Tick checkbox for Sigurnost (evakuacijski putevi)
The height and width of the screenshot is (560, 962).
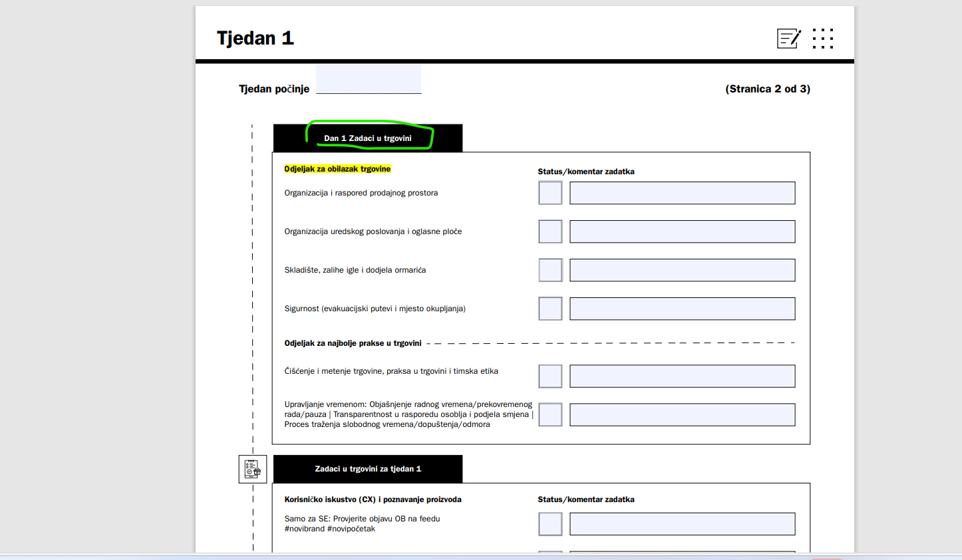click(x=550, y=309)
